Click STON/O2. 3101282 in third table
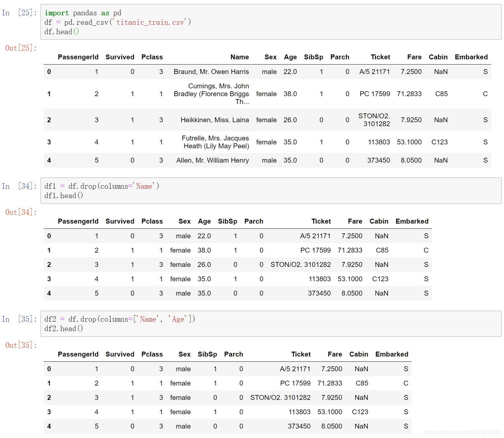Screen dimensions: 504x438 point(280,398)
